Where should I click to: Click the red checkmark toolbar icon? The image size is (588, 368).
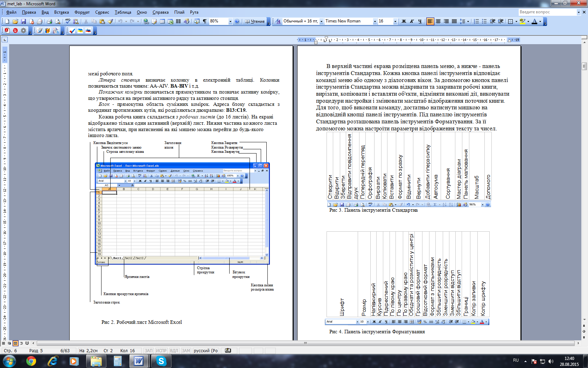[x=72, y=31]
